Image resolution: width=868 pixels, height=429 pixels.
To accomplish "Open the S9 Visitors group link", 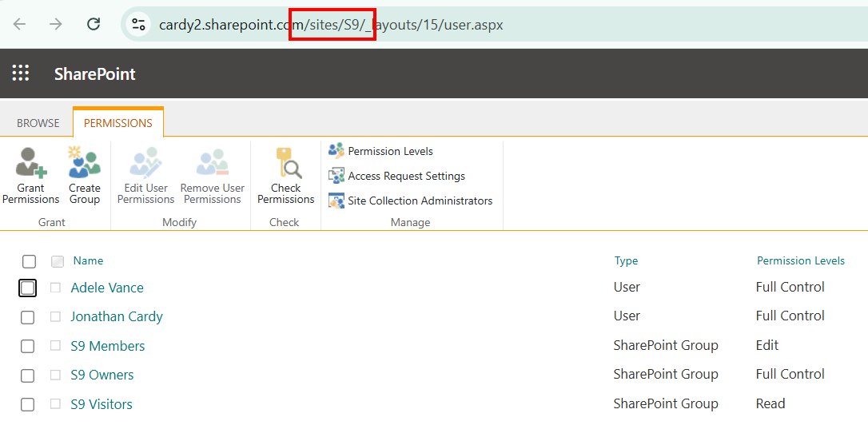I will (x=102, y=404).
